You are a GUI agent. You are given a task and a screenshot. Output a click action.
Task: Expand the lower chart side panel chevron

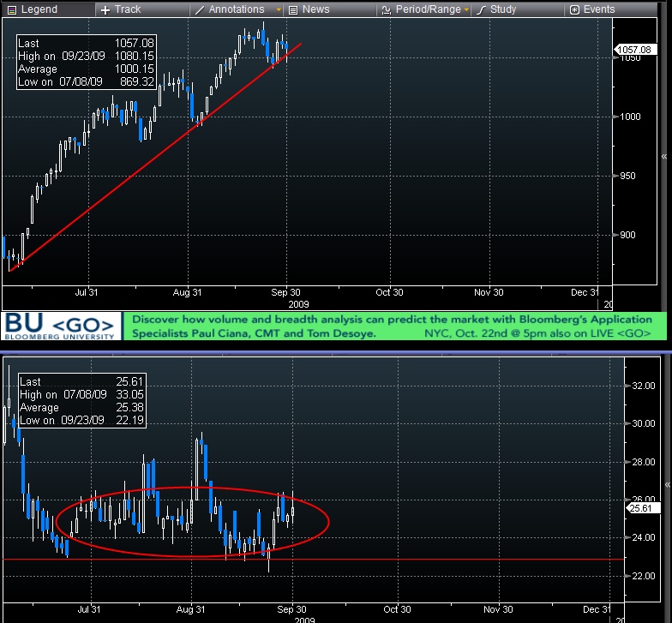pos(664,484)
